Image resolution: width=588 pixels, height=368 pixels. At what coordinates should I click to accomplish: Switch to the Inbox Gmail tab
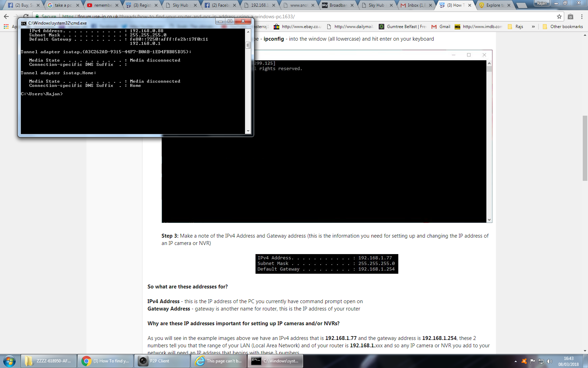(416, 5)
